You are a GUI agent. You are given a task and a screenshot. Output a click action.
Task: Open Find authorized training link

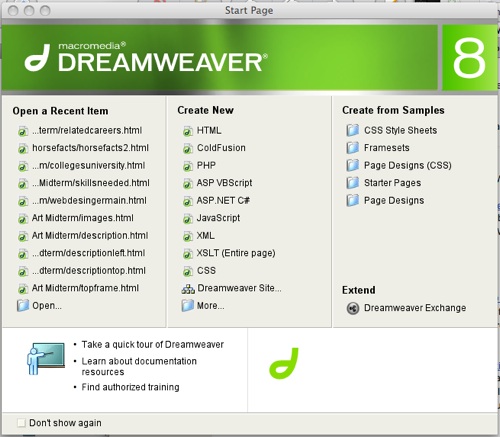pos(130,387)
